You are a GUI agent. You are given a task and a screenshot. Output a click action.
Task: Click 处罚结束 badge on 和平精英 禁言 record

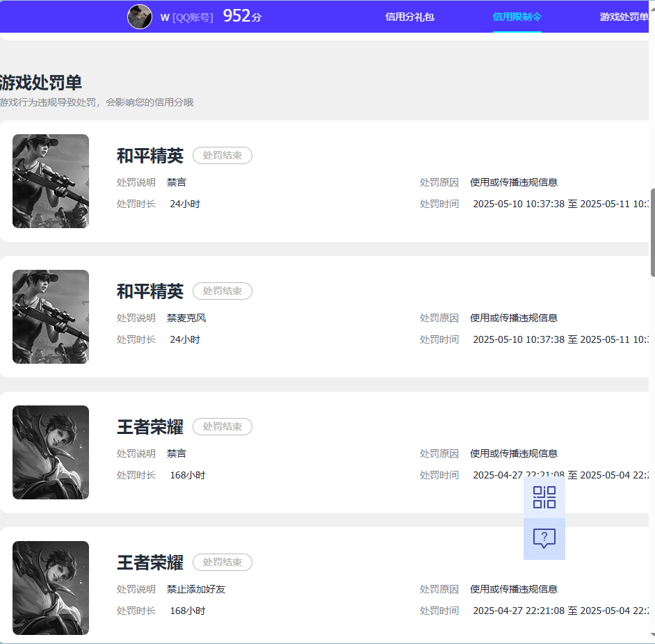pos(223,156)
